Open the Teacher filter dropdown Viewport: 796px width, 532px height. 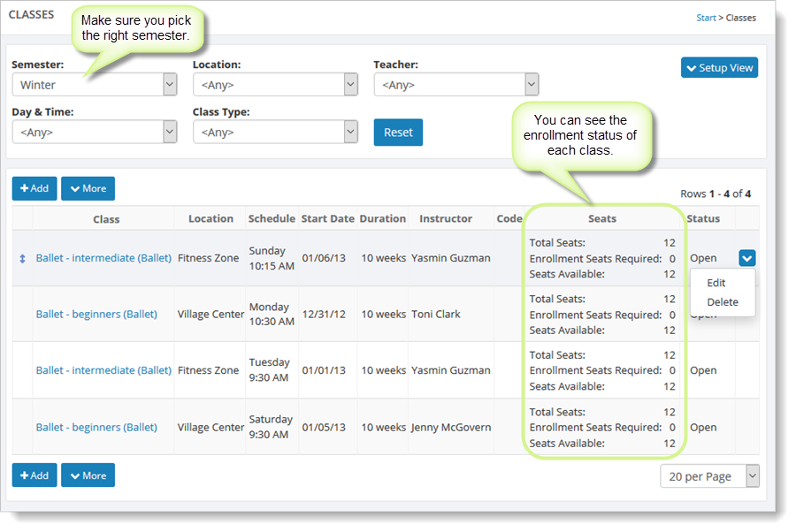click(455, 85)
